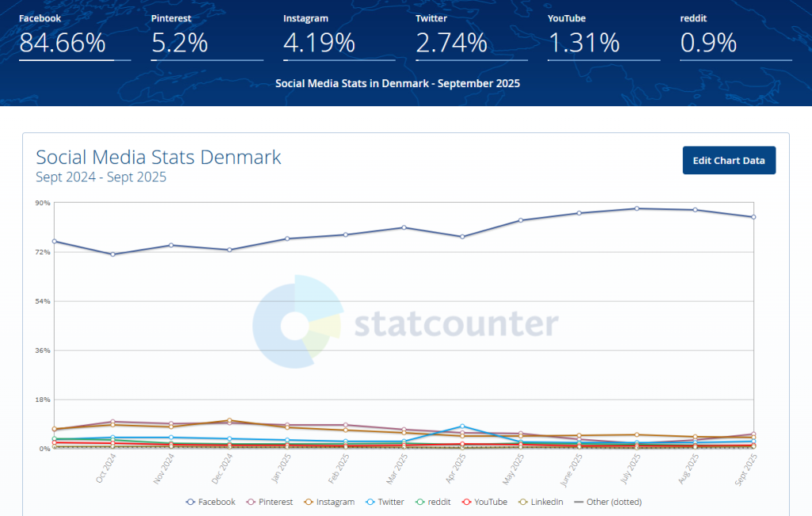Screen dimensions: 812x516
Task: Click the YouTube legend marker icon
Action: point(467,502)
